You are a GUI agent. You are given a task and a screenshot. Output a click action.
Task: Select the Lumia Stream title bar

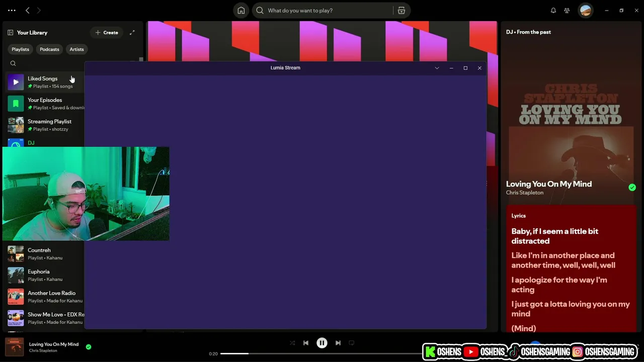[285, 68]
